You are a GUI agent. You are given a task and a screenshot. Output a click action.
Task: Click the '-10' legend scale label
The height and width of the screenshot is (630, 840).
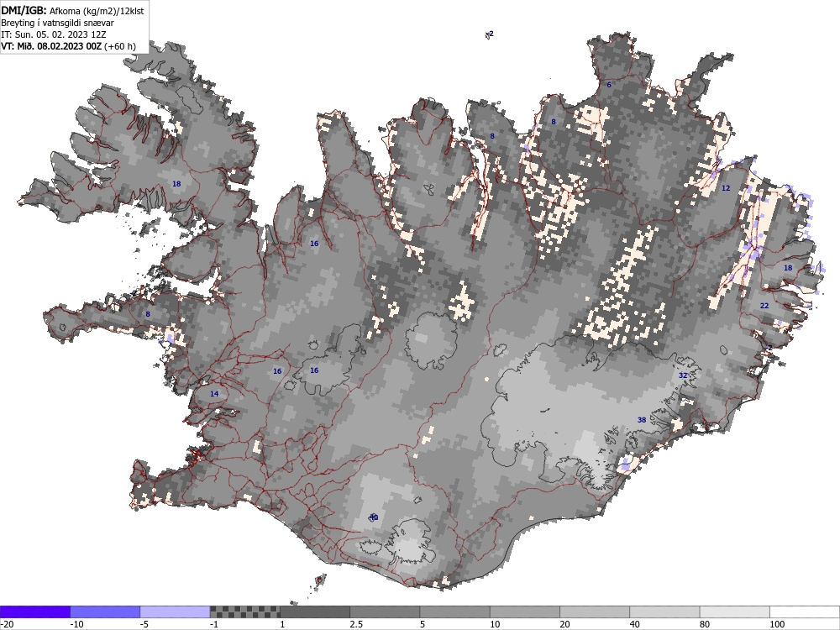[76, 624]
